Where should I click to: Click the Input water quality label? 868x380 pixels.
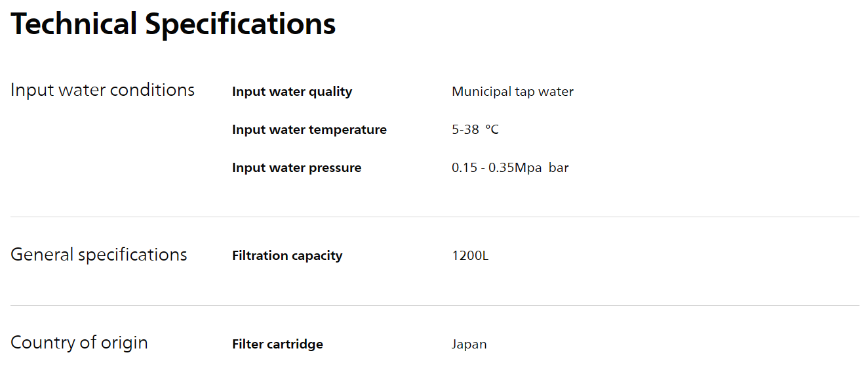[292, 92]
